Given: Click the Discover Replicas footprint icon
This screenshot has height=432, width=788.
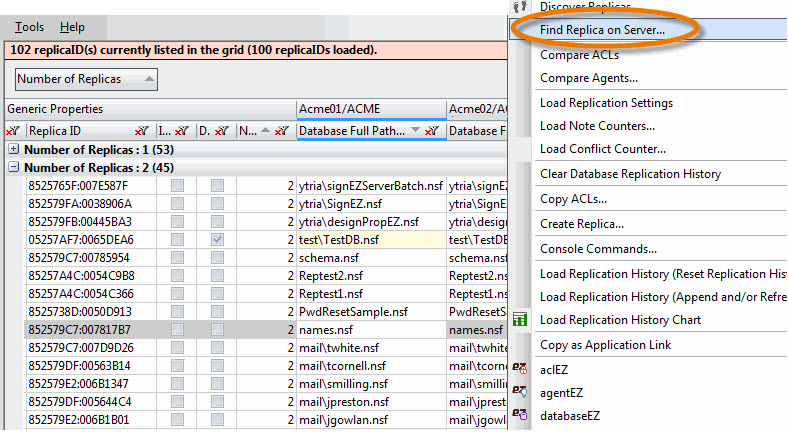Looking at the screenshot, I should click(x=520, y=7).
